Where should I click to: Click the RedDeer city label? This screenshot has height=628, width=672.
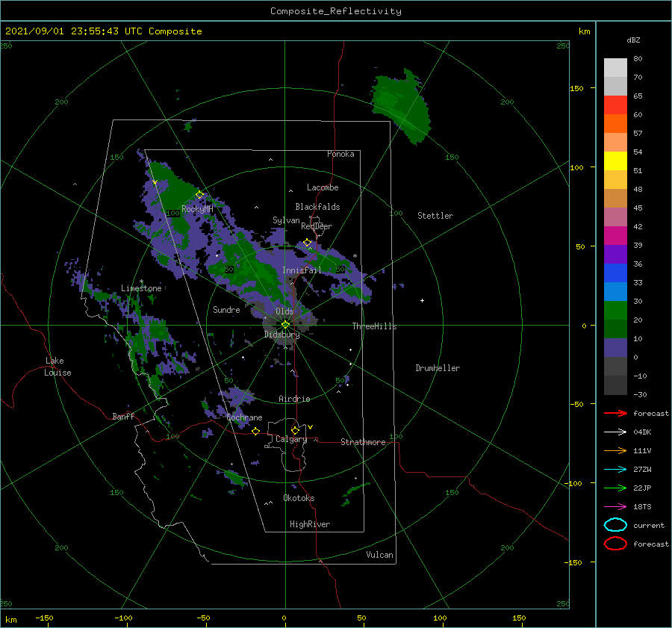pos(317,226)
